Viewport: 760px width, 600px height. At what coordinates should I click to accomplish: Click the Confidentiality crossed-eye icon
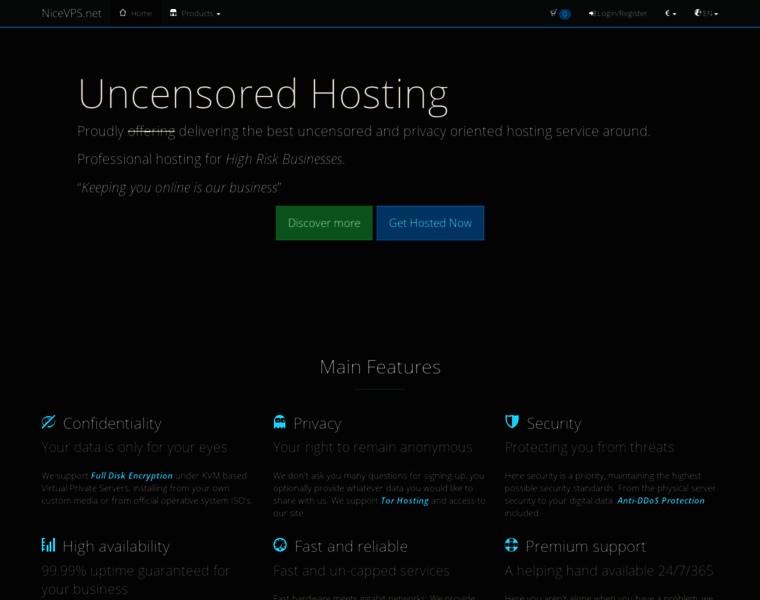(x=49, y=422)
